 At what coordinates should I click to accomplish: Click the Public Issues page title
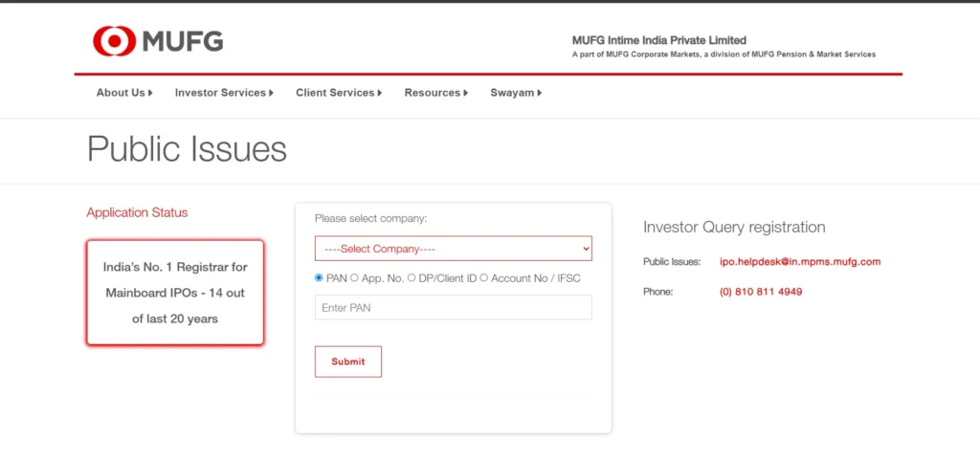point(187,149)
